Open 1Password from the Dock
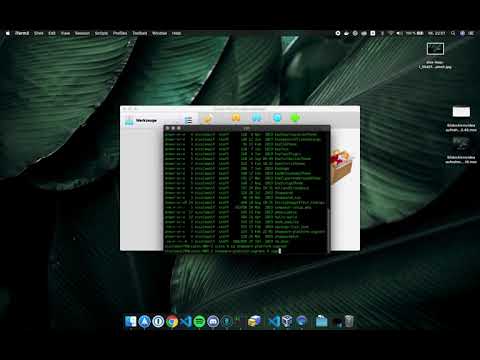 point(158,321)
